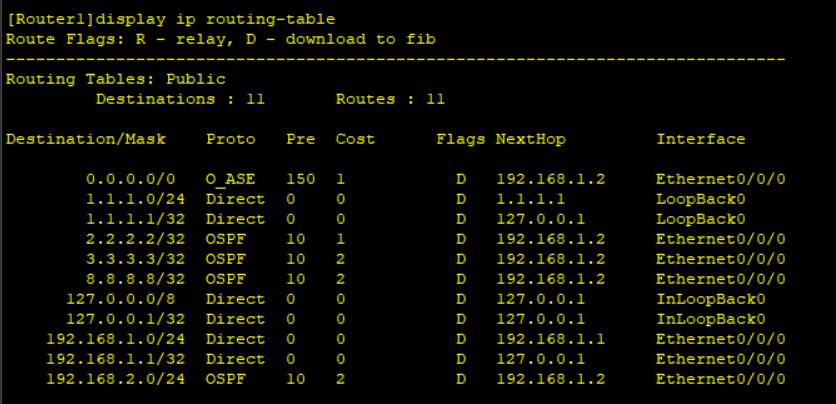Select the preference value 150
The width and height of the screenshot is (836, 404).
(301, 179)
